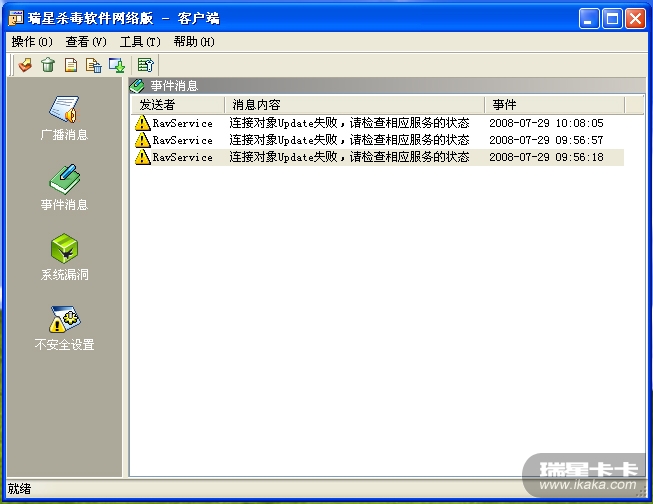
Task: Select RavService sender in the 09:56:57 row
Action: click(182, 140)
